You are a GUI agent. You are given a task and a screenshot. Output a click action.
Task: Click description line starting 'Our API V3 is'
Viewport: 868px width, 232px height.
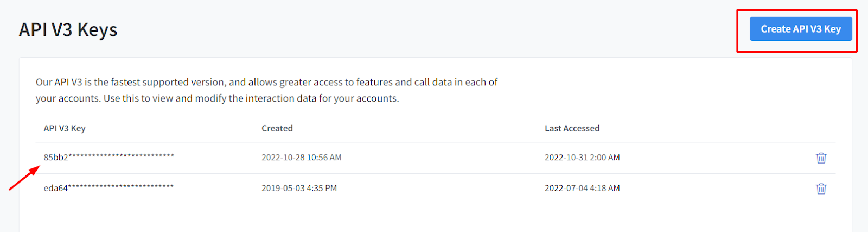tap(266, 82)
